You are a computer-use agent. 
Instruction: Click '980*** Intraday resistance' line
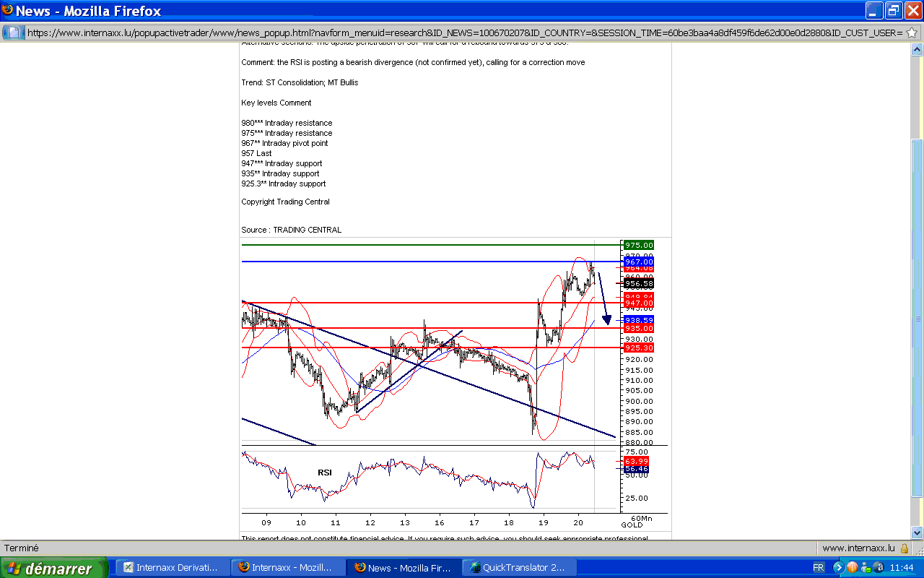coord(287,123)
